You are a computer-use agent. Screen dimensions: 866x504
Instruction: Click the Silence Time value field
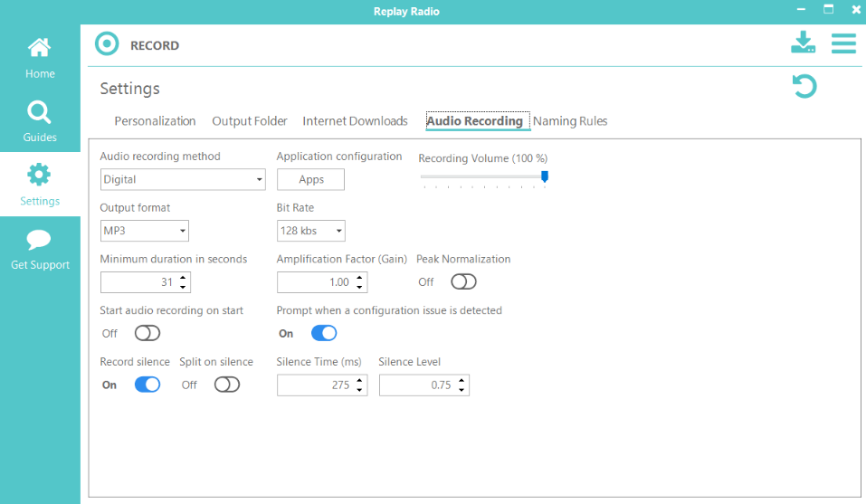pos(316,385)
